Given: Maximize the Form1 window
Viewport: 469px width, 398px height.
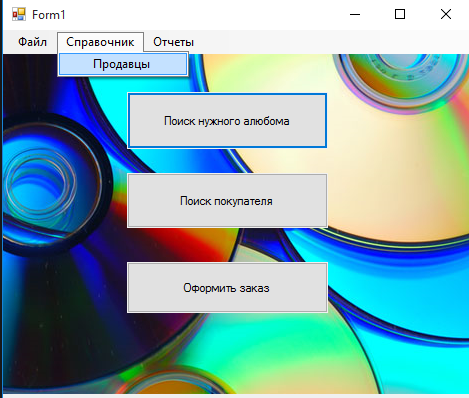Looking at the screenshot, I should click(400, 14).
